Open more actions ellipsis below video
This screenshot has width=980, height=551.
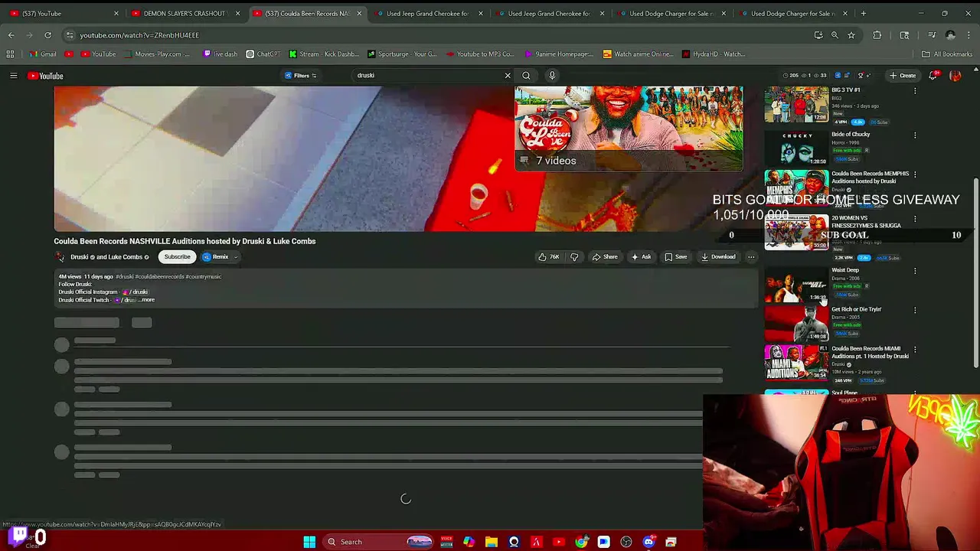tap(751, 257)
